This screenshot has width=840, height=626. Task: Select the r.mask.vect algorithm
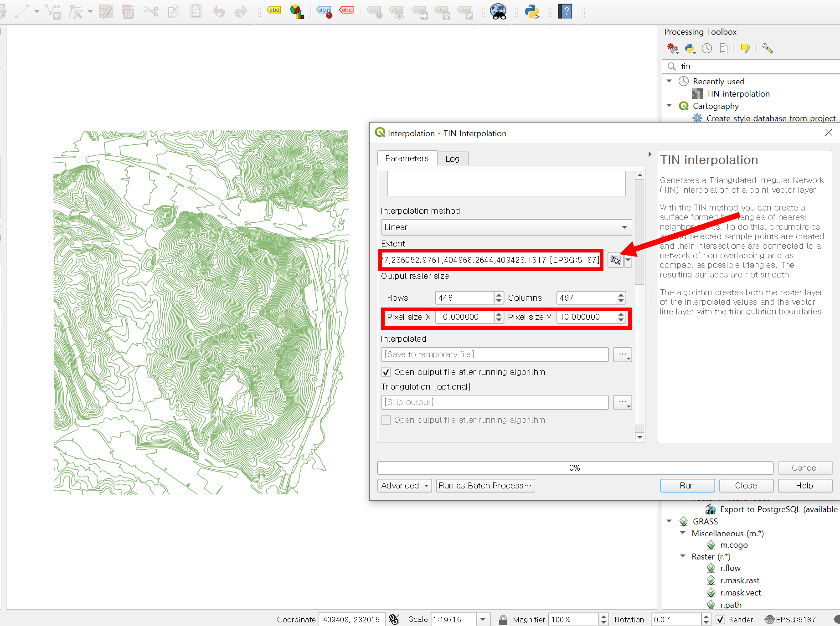click(x=734, y=593)
